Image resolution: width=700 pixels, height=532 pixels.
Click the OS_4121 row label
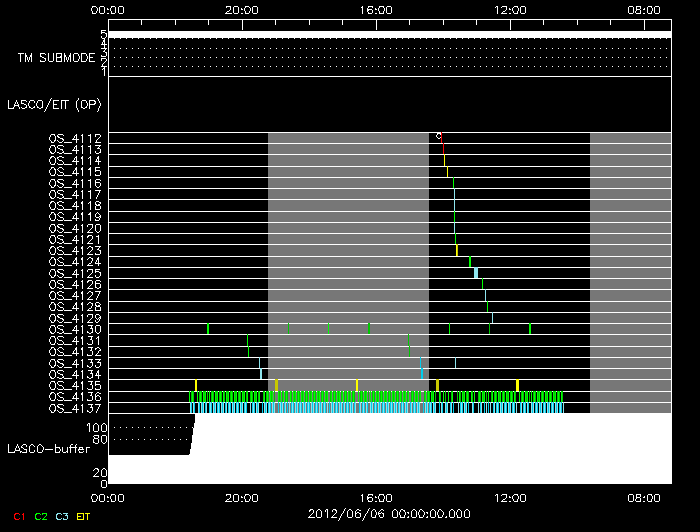coord(75,240)
